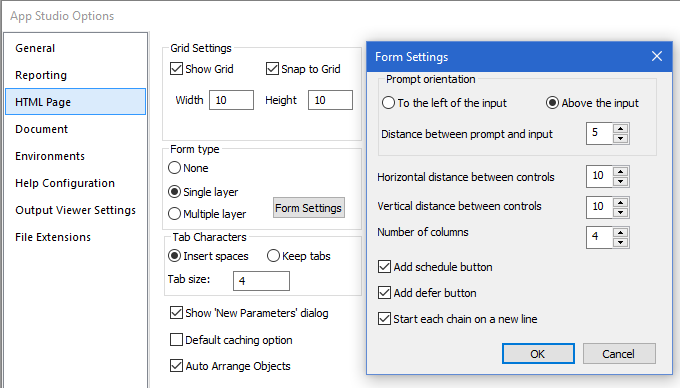Click the Form Settings button
The height and width of the screenshot is (388, 680).
(309, 208)
